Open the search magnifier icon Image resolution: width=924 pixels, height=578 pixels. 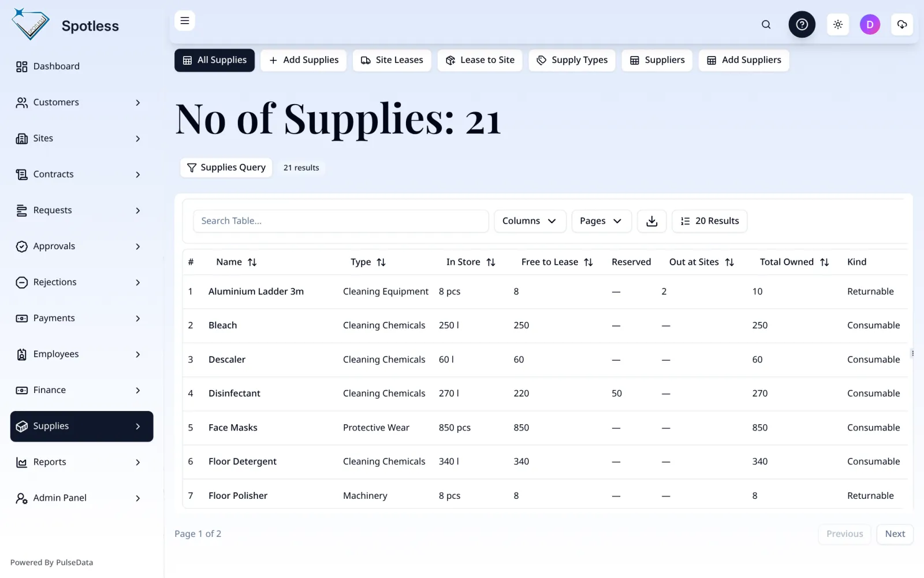point(766,24)
